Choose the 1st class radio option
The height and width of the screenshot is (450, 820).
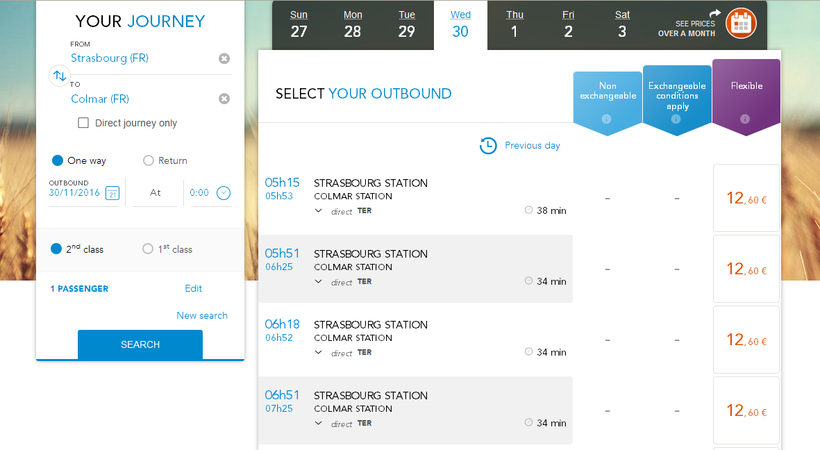[x=149, y=249]
